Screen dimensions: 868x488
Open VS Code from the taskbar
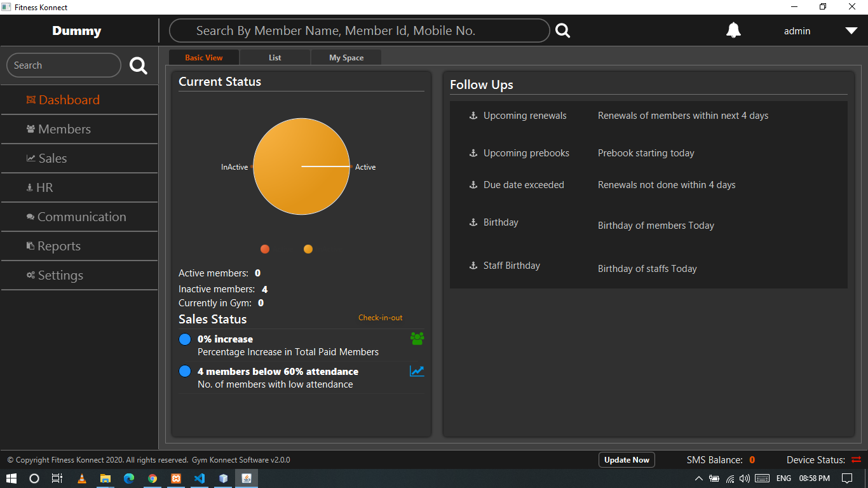pyautogui.click(x=200, y=478)
